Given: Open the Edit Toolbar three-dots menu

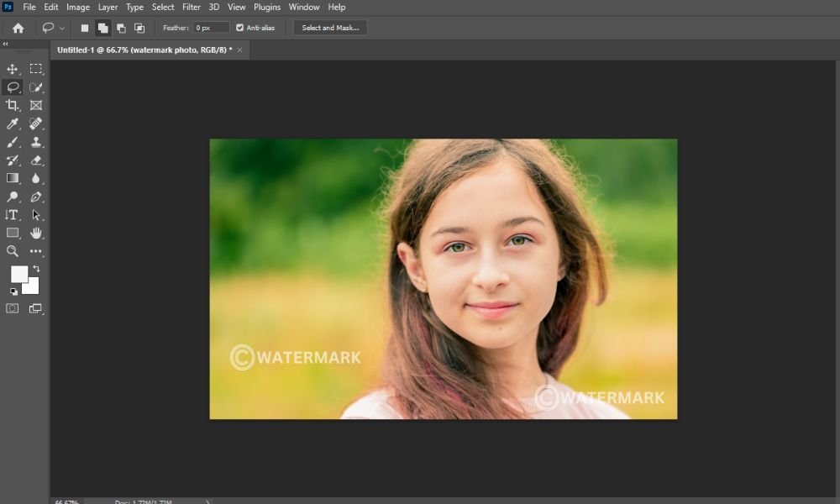Looking at the screenshot, I should 36,251.
